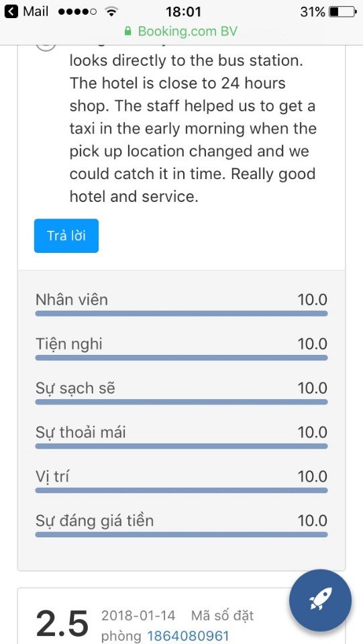Tap the green padlock icon in address bar
363x644 pixels.
click(x=127, y=32)
